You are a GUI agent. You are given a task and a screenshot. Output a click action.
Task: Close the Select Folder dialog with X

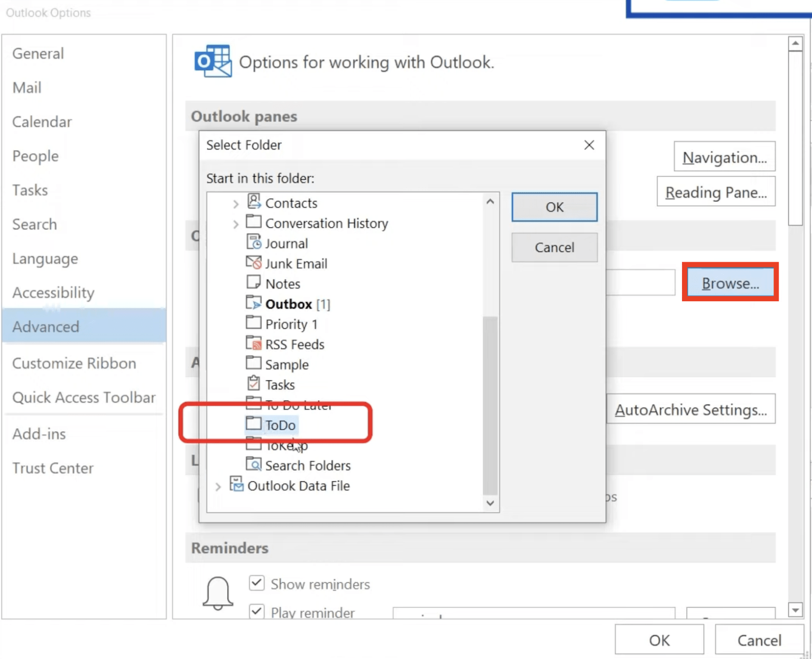tap(589, 145)
